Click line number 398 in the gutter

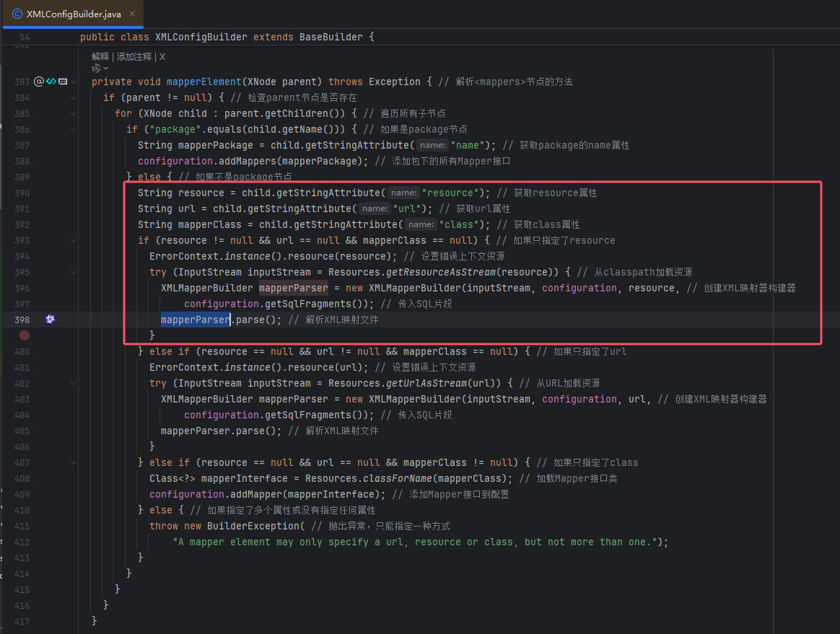click(x=22, y=320)
